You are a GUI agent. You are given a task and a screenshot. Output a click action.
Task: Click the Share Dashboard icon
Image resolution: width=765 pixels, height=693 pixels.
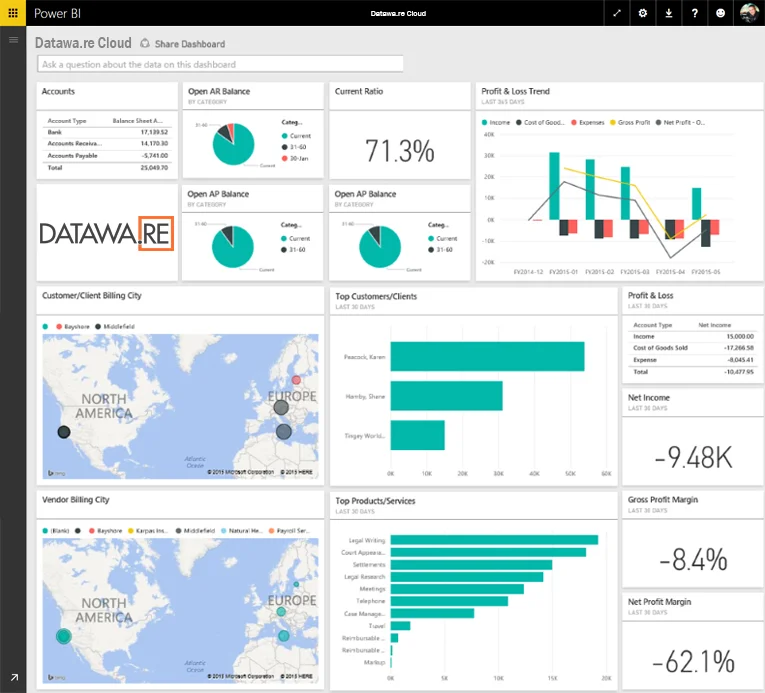coord(145,43)
